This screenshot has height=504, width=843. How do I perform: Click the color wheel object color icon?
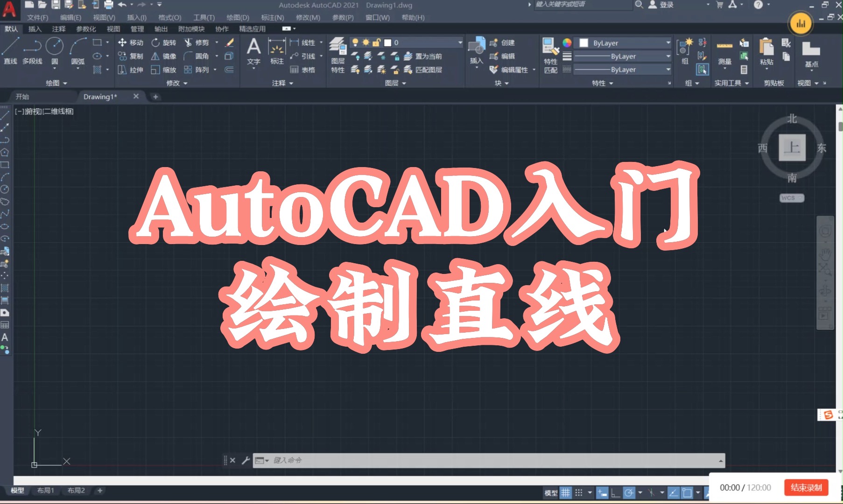point(567,42)
